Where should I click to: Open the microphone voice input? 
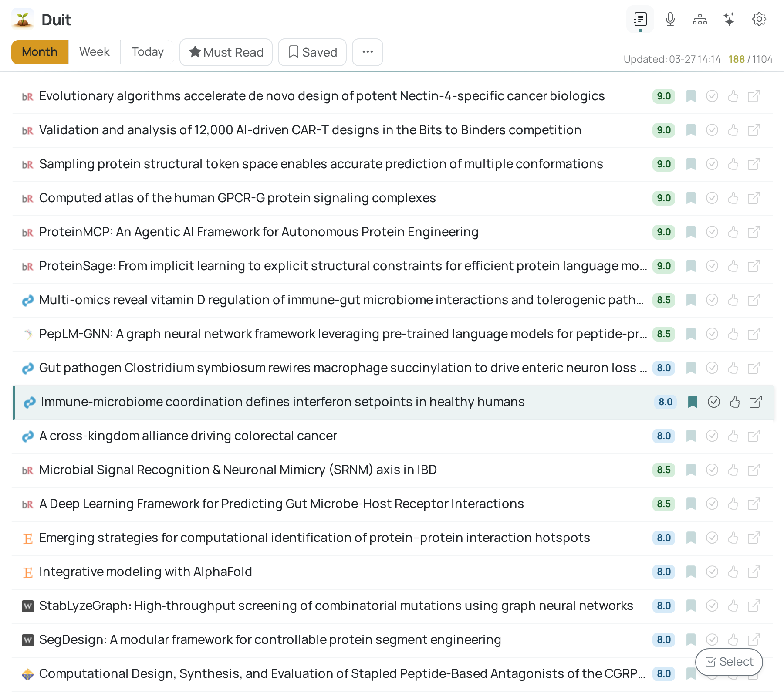click(x=670, y=20)
